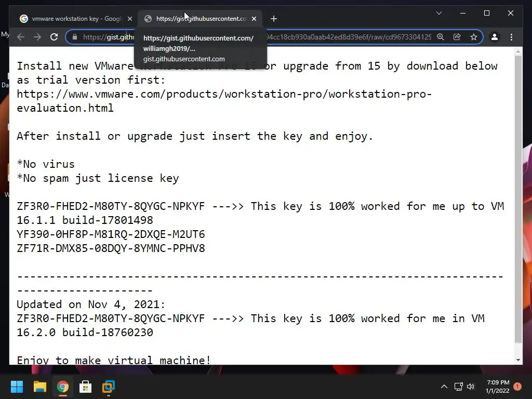Maximize the Chrome window
The width and height of the screenshot is (532, 399).
486,13
